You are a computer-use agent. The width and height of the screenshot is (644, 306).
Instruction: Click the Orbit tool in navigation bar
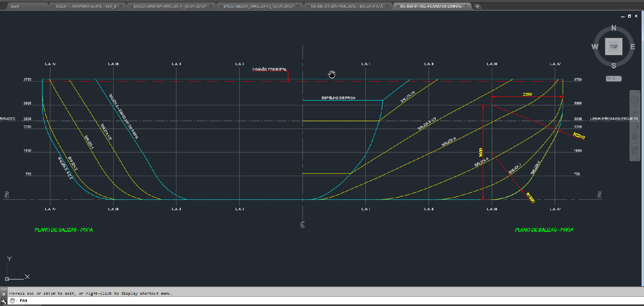[635, 137]
